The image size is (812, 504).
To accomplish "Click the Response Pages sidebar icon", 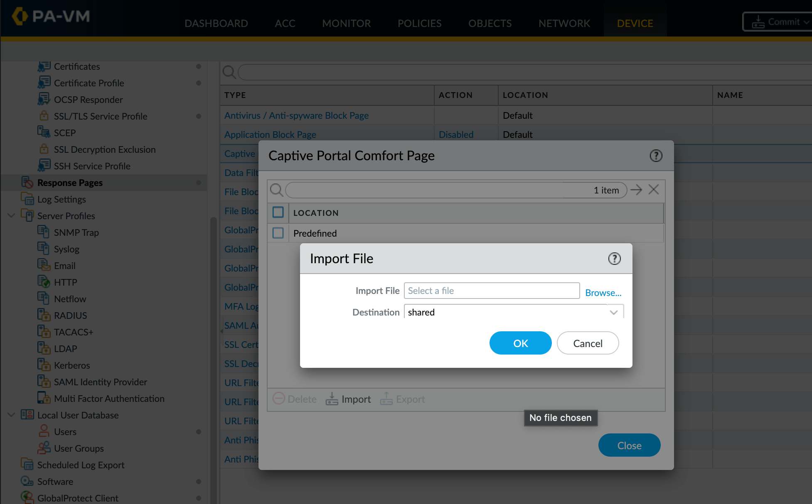I will click(27, 182).
